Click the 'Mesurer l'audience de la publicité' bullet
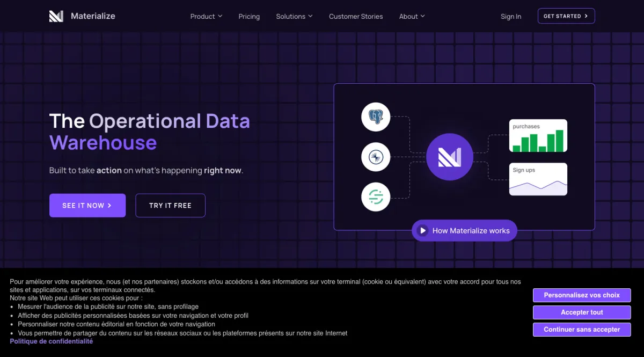The width and height of the screenshot is (644, 357). point(108,307)
